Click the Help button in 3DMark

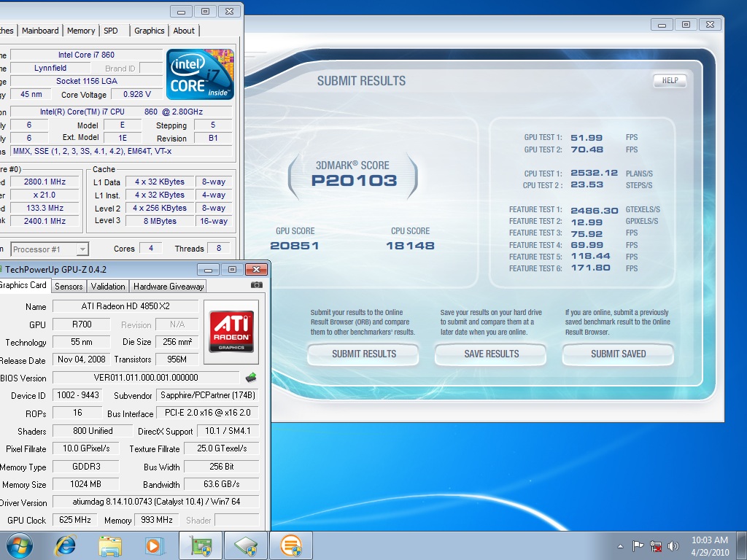(669, 81)
